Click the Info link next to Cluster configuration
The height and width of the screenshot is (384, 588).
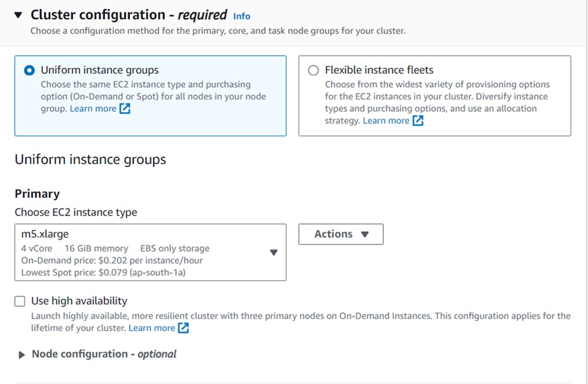(241, 16)
